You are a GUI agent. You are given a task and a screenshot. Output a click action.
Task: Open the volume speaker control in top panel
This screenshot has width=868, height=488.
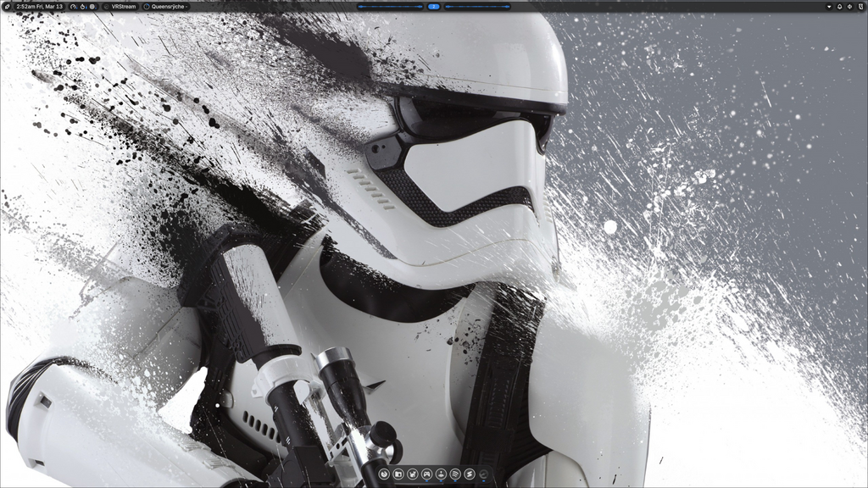point(849,7)
